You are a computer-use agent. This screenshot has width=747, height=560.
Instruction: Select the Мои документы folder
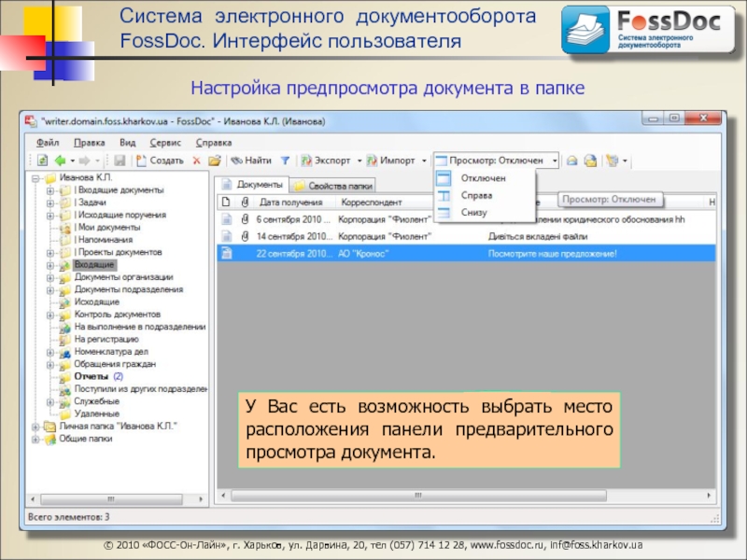point(109,228)
